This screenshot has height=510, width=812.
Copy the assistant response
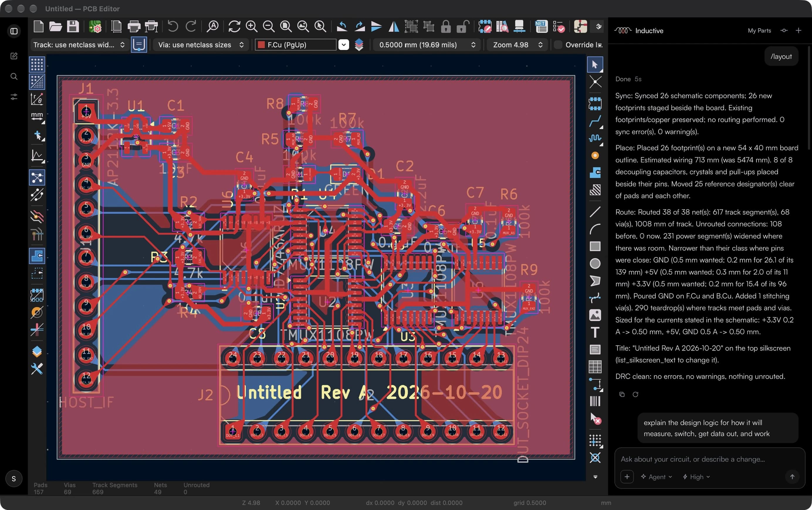tap(622, 394)
